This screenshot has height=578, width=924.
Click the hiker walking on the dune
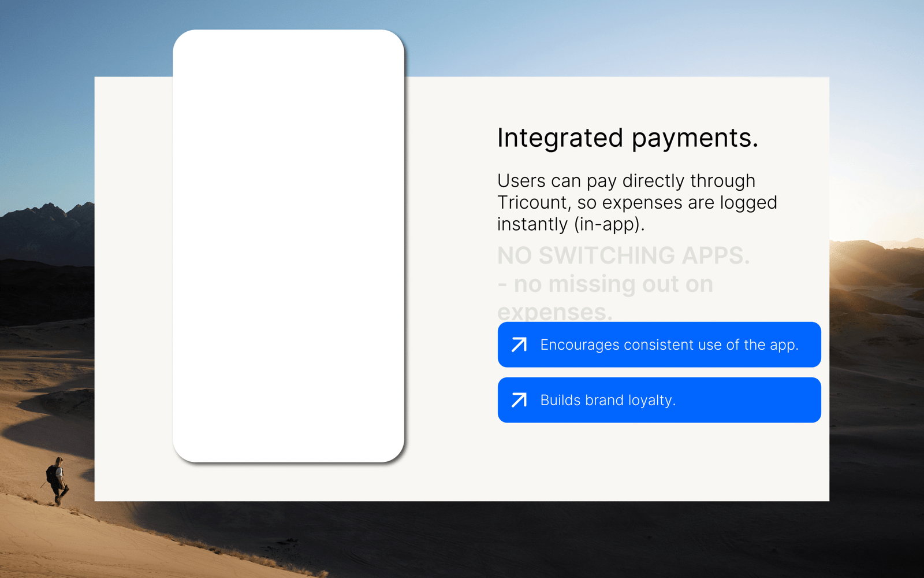pos(57,480)
